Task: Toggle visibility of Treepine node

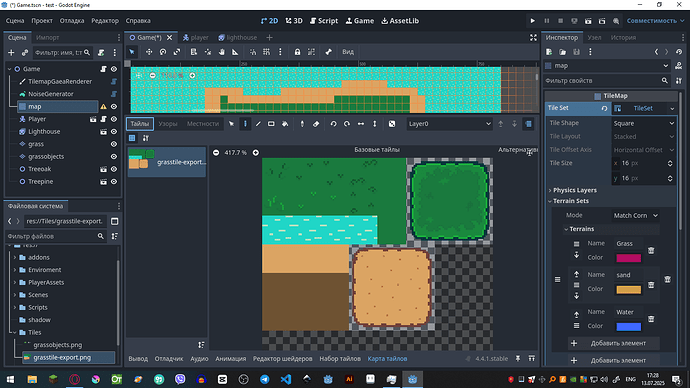Action: (114, 182)
